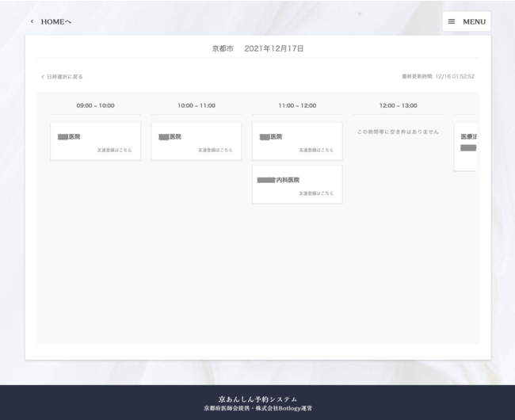Click 友達登録はこちら in 内科医院 card
The height and width of the screenshot is (420, 515).
click(x=316, y=193)
